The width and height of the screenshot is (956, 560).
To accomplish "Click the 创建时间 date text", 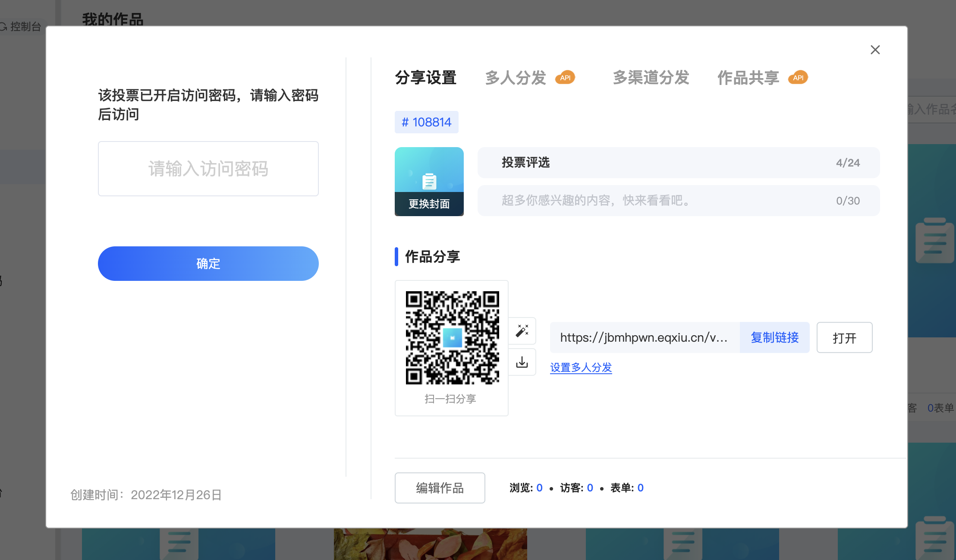I will coord(146,495).
